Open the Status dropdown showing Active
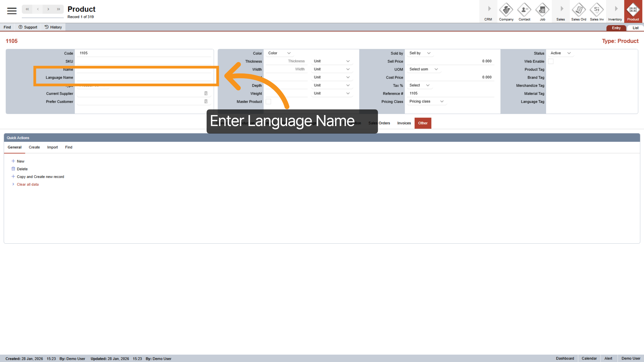 click(560, 53)
